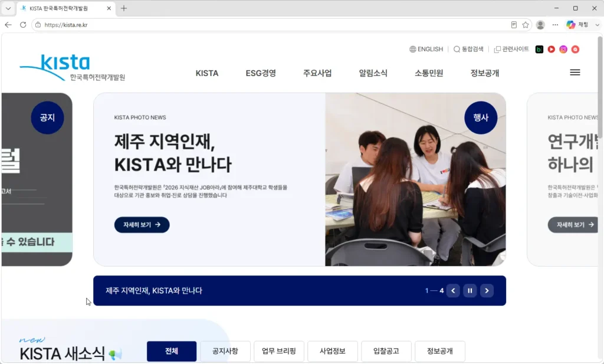Open the hamburger full menu
This screenshot has width=604, height=364.
(x=575, y=73)
